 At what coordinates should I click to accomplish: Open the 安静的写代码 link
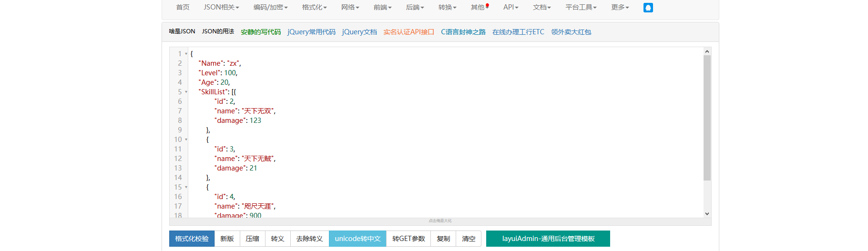click(x=261, y=32)
